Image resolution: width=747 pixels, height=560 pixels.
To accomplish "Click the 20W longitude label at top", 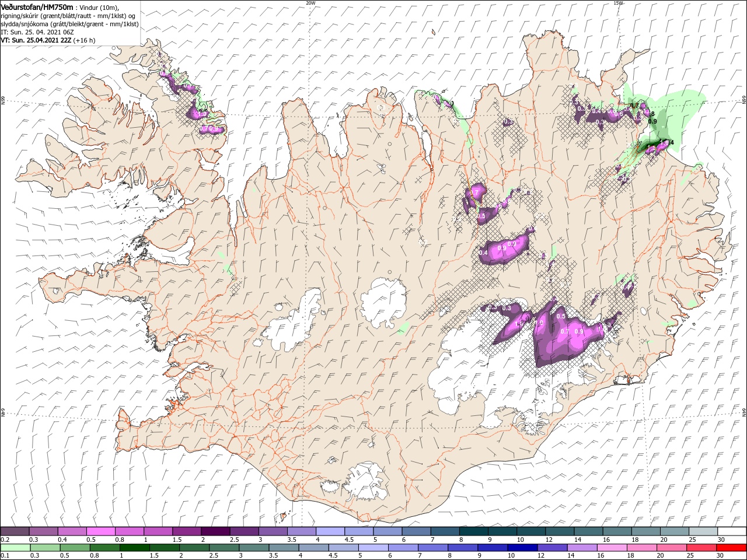I will coord(310,3).
